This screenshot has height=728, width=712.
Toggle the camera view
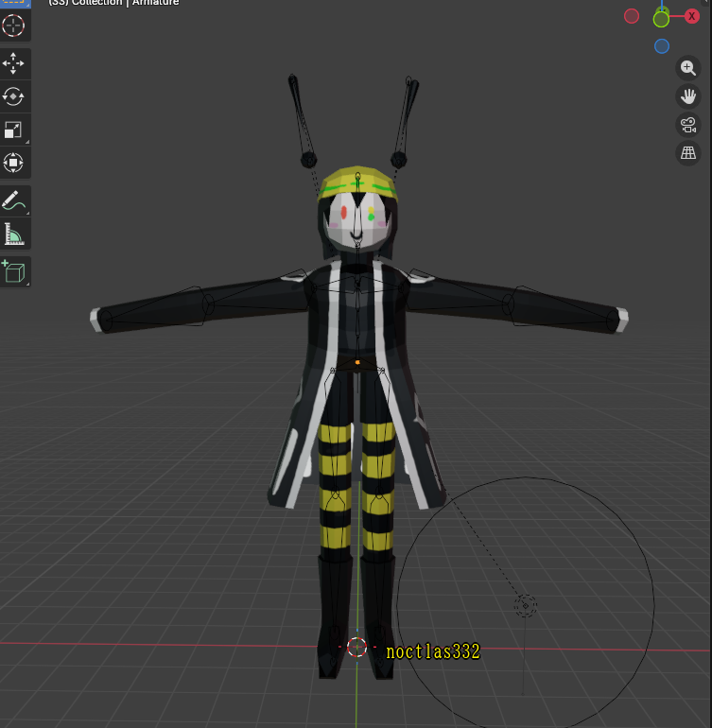pos(688,125)
